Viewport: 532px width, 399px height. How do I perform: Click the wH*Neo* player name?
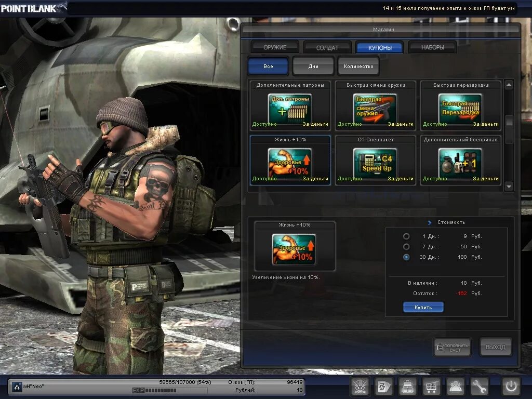(33, 386)
